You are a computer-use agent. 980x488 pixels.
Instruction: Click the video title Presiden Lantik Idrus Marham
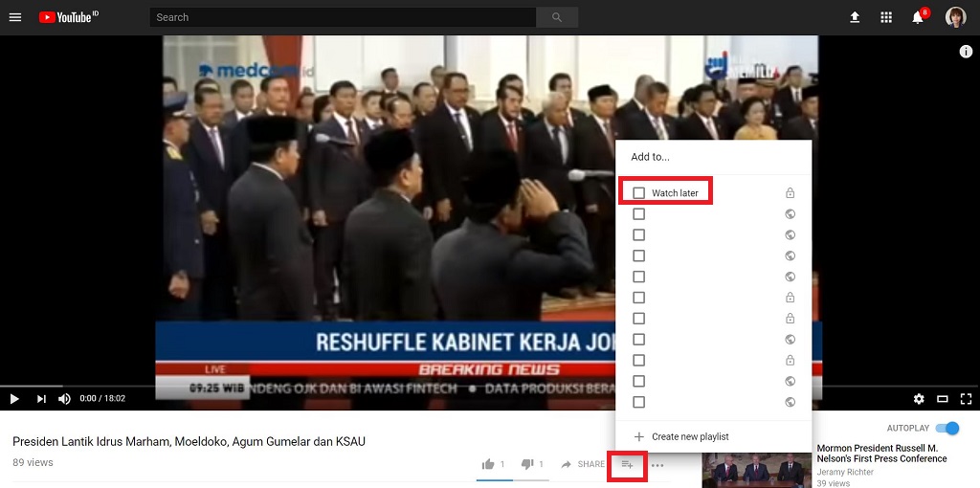point(189,442)
